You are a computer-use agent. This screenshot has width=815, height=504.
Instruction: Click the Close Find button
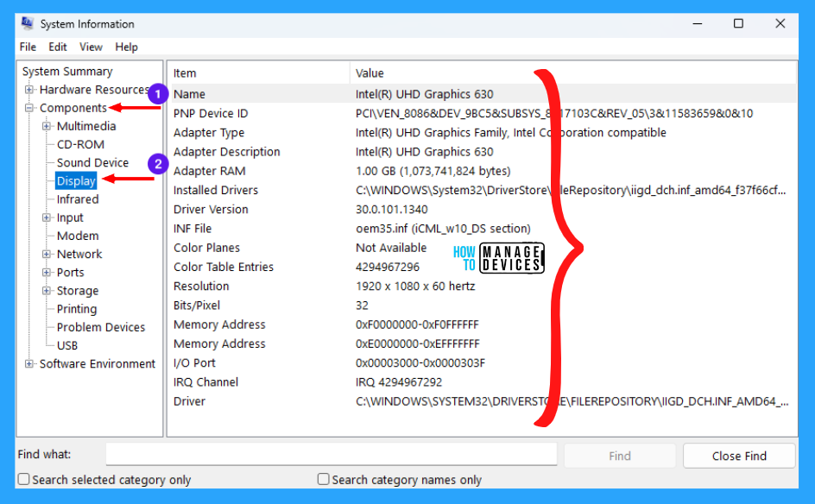tap(739, 456)
